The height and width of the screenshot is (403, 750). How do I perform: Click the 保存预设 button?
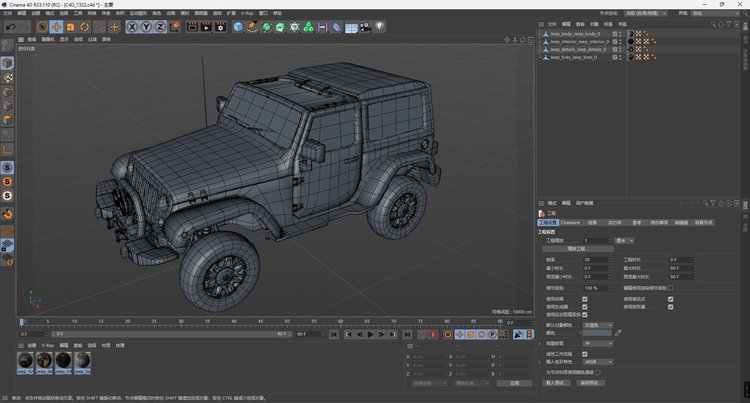pyautogui.click(x=591, y=383)
